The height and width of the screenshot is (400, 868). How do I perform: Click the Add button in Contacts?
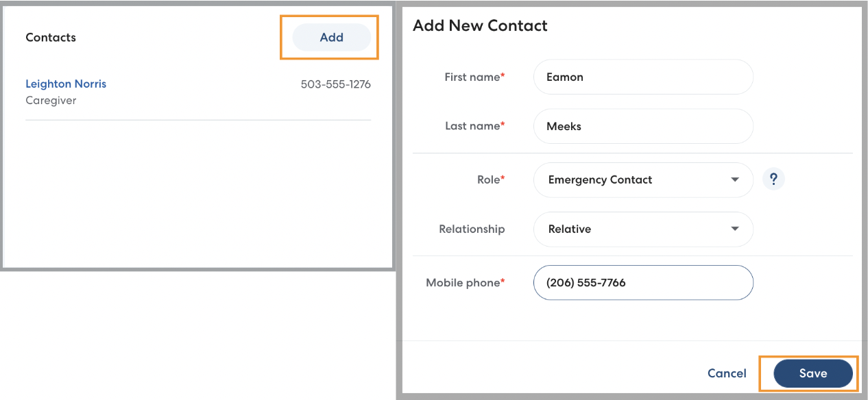331,38
